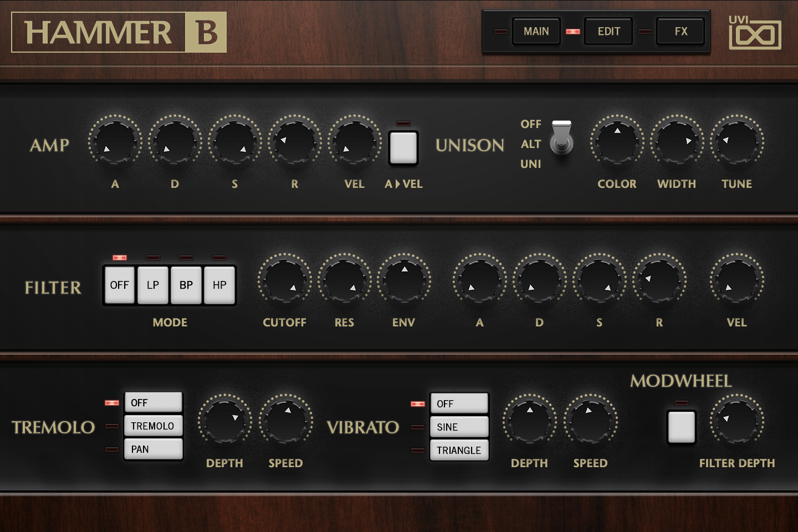The image size is (798, 532).
Task: Adjust the UNISON COLOR knob
Action: 617,142
